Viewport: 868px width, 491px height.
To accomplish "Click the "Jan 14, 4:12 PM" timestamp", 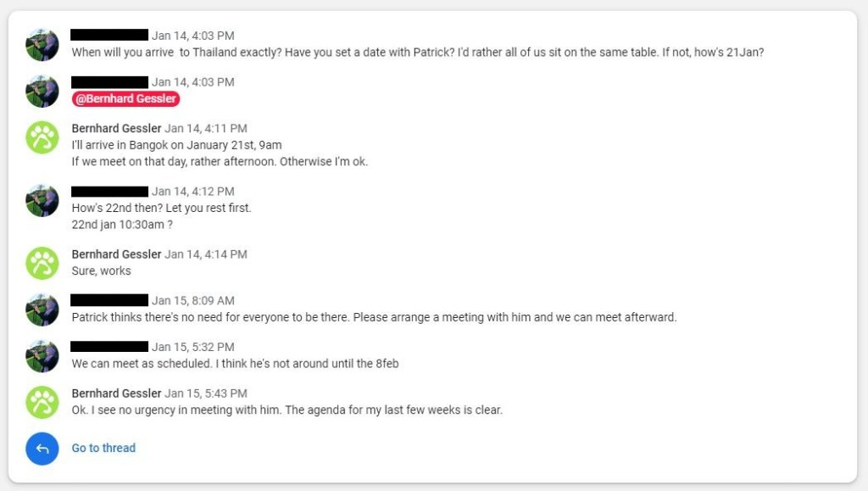I will [192, 192].
